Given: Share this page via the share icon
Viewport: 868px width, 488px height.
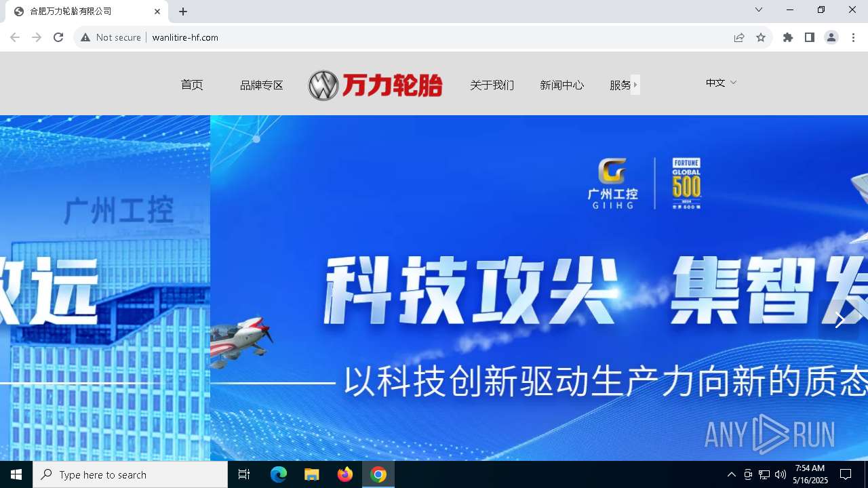Looking at the screenshot, I should click(x=739, y=37).
